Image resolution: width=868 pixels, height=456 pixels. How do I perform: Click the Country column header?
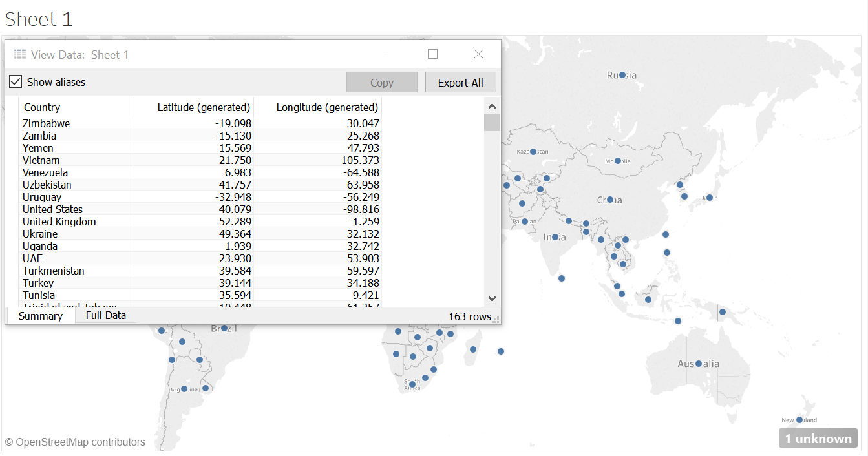(x=42, y=107)
